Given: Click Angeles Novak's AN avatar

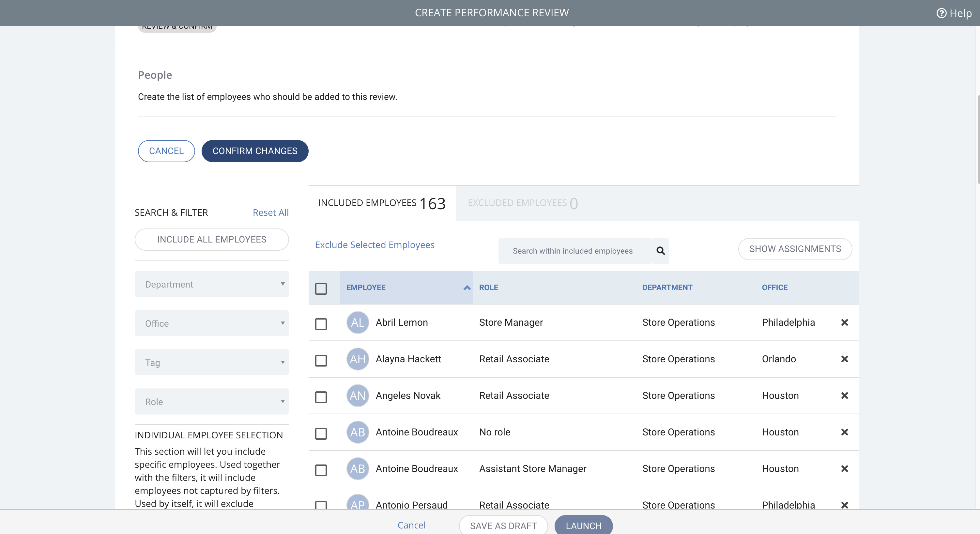Looking at the screenshot, I should pos(358,396).
